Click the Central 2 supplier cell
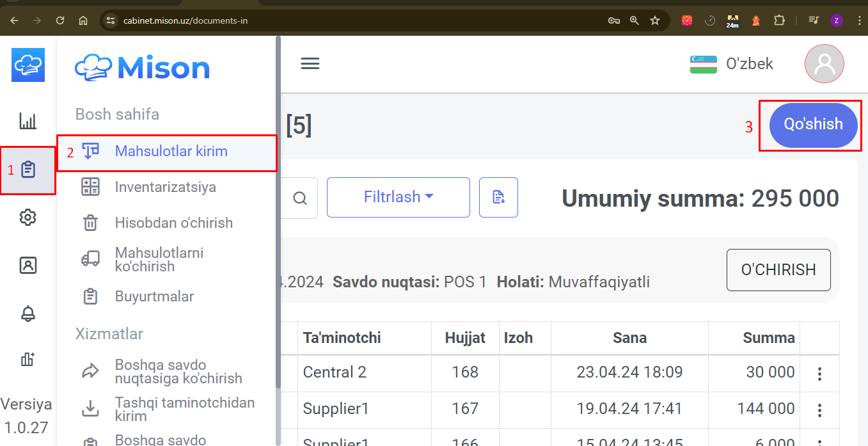This screenshot has height=446, width=868. click(x=365, y=372)
